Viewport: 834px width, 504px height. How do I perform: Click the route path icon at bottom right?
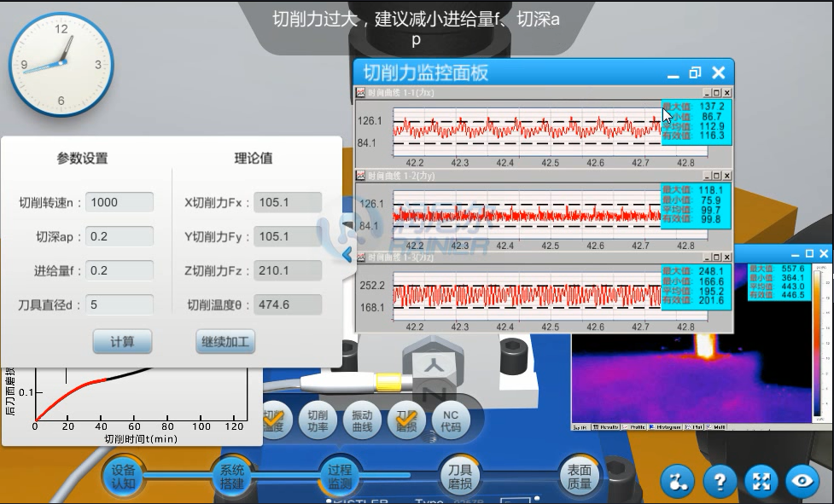click(679, 482)
